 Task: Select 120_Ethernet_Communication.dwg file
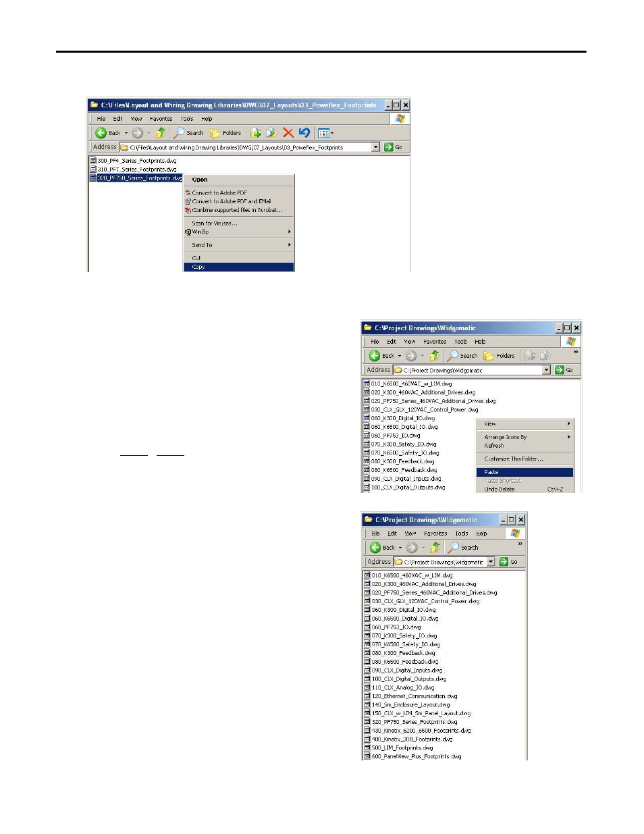tap(410, 696)
